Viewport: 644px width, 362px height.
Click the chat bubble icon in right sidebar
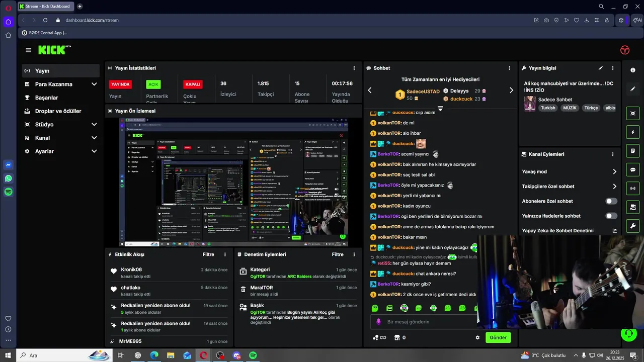click(633, 169)
